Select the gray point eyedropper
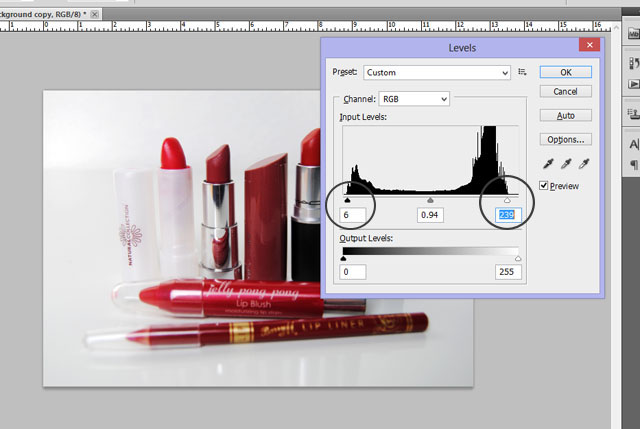 [566, 164]
